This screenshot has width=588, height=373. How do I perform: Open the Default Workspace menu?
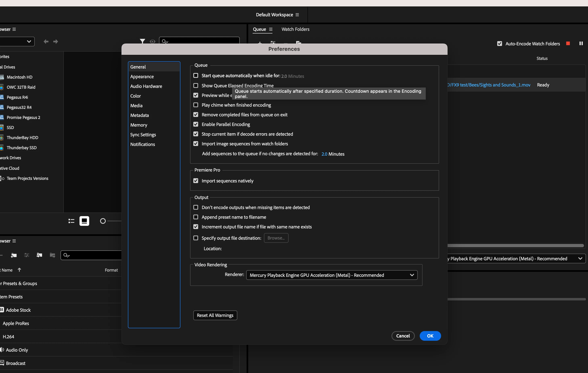coord(297,15)
